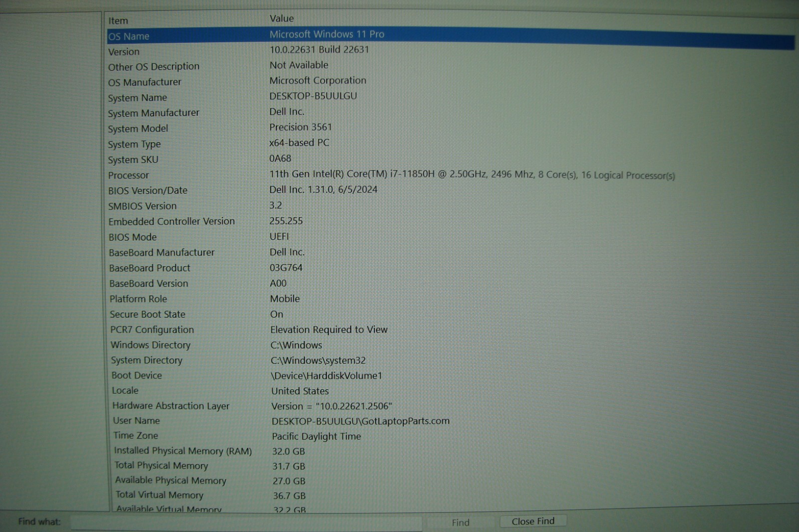Select the BIOS Mode row
This screenshot has width=799, height=532.
(132, 237)
